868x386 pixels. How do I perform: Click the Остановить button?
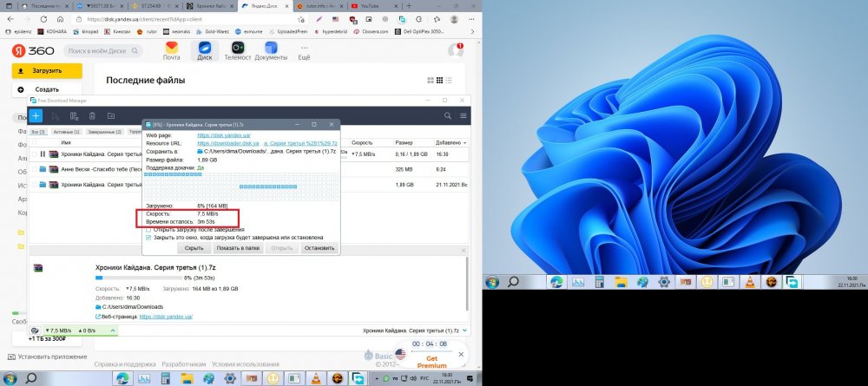tap(318, 247)
